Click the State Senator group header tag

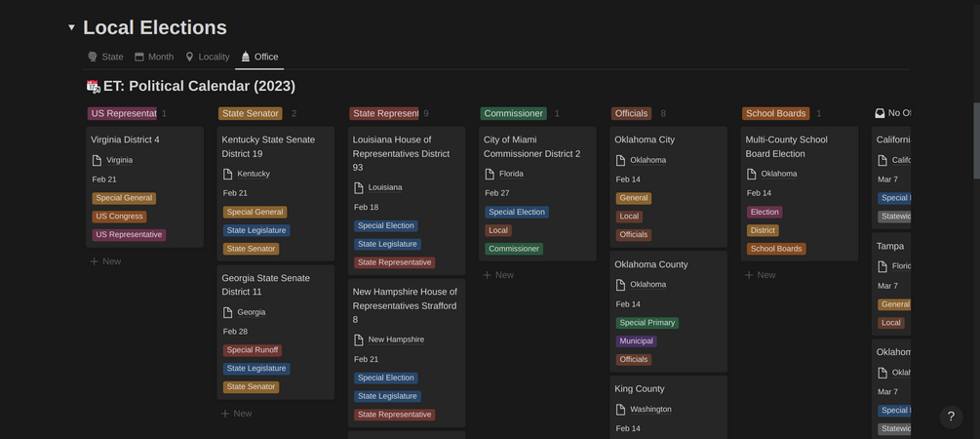[x=250, y=113]
